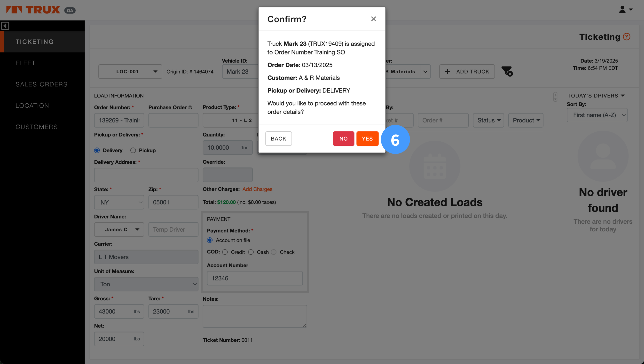Open the LOC-001 location dropdown

(130, 72)
